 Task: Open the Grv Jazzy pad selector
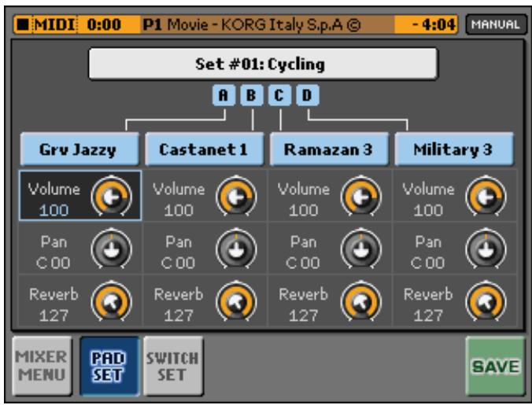(x=79, y=149)
